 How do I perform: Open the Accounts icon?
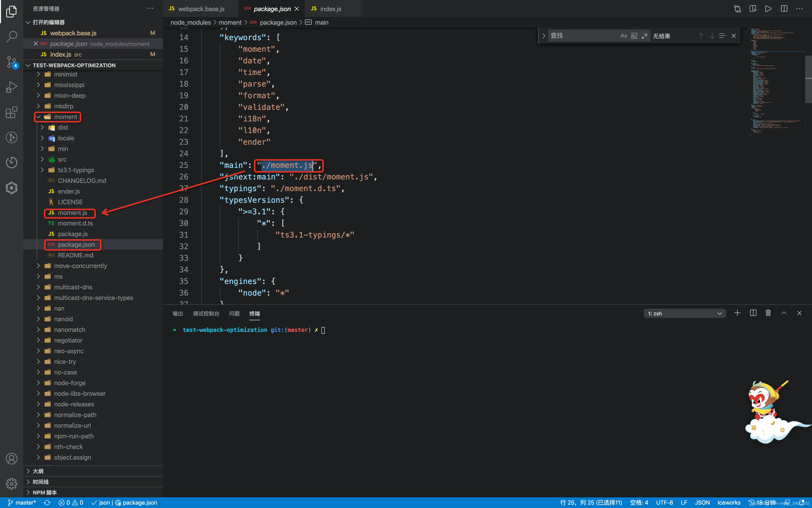click(11, 459)
